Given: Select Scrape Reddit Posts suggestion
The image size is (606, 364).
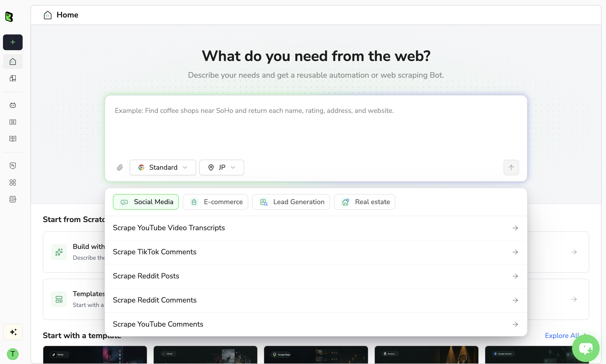Looking at the screenshot, I should click(x=316, y=276).
